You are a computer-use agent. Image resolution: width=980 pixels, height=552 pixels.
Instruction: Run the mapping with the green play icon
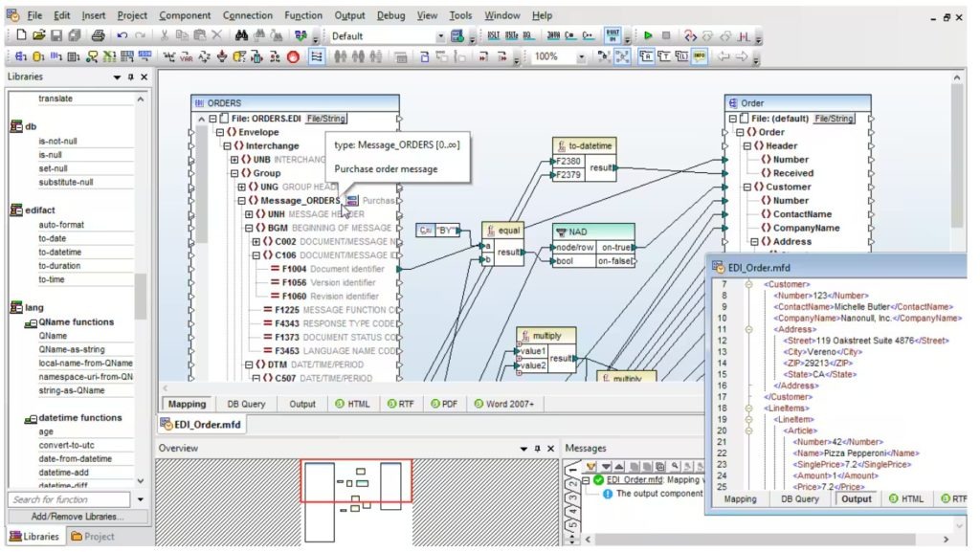648,34
